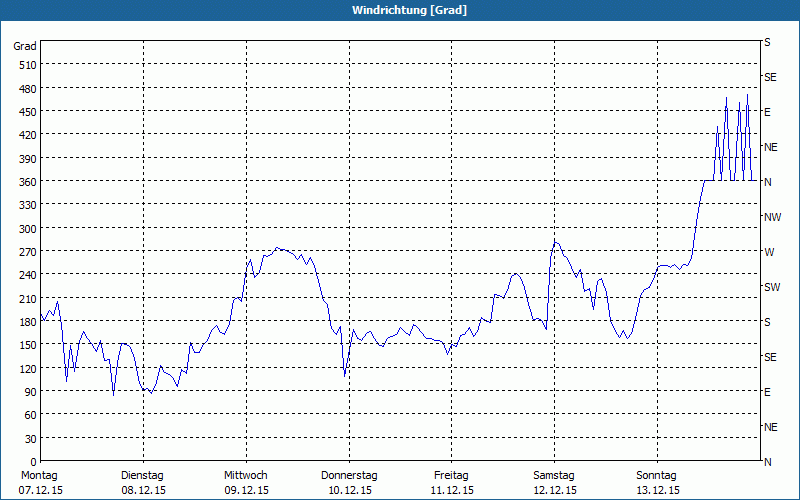Click the 450 value on the y-axis
Viewport: 800px width, 500px height.
27,111
